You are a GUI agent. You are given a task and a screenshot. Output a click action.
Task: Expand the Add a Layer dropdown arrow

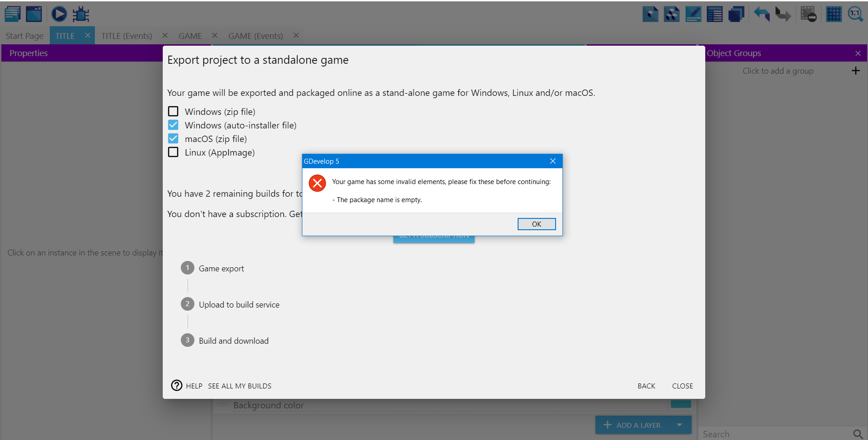tap(679, 425)
